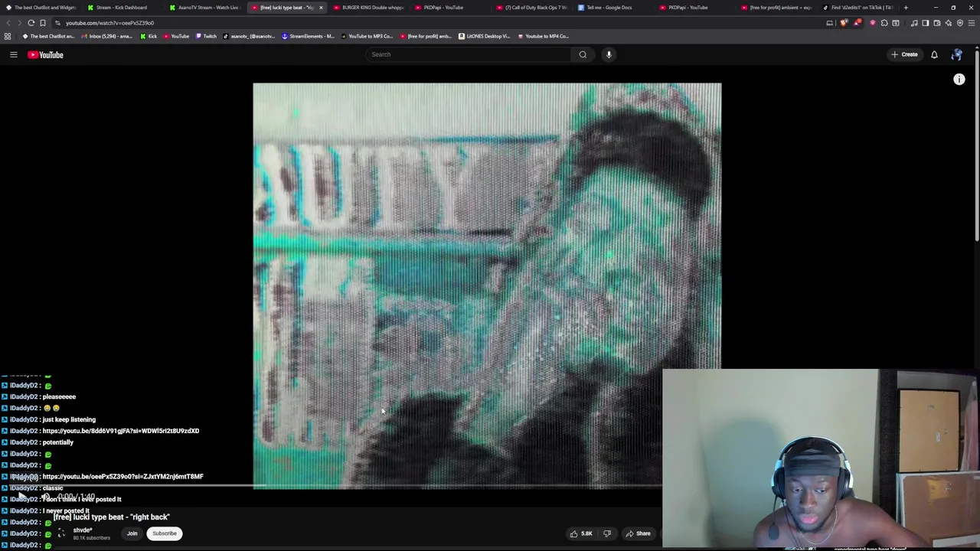Image resolution: width=980 pixels, height=551 pixels.
Task: Click the 5.8K likes count
Action: coord(586,533)
